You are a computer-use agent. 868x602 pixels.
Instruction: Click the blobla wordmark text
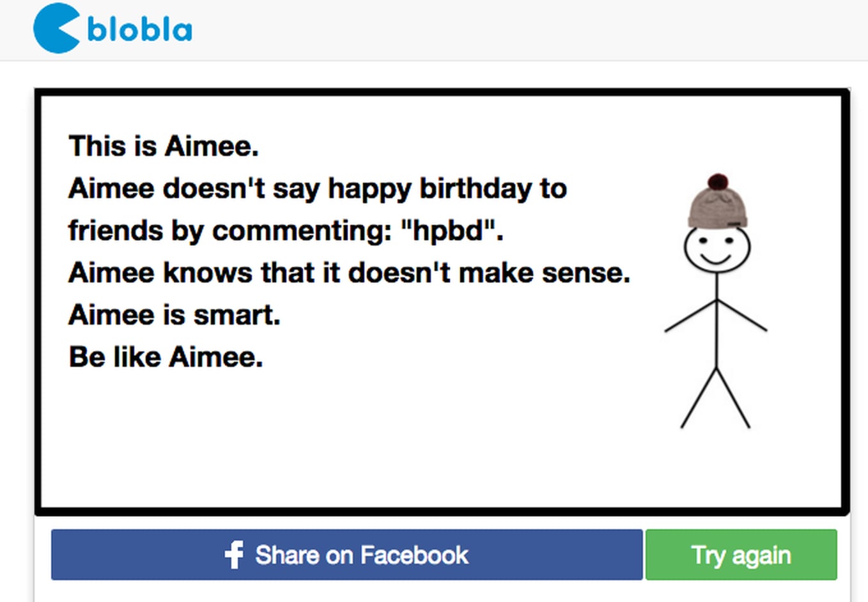139,29
